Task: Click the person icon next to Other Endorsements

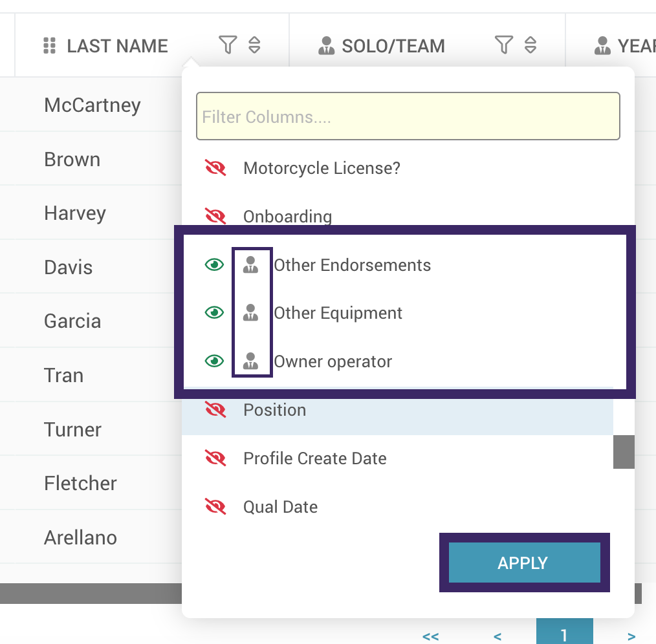Action: point(250,265)
